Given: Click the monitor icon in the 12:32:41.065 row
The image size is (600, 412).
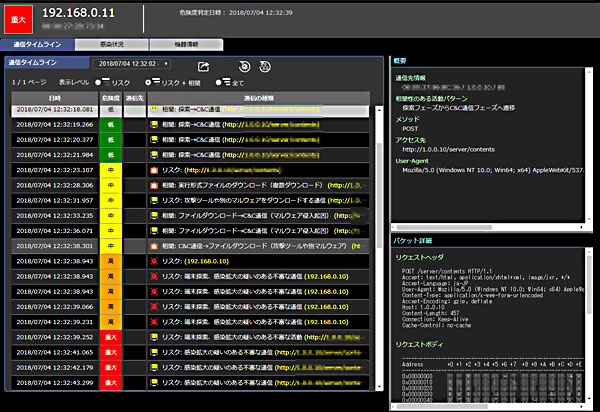Looking at the screenshot, I should (x=154, y=352).
